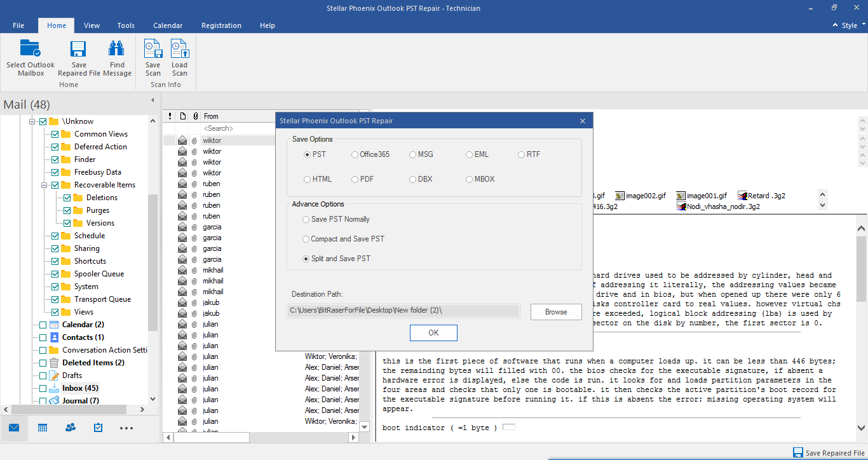Click Save Scan icon
Screen dimensions: 868x460
click(x=153, y=49)
